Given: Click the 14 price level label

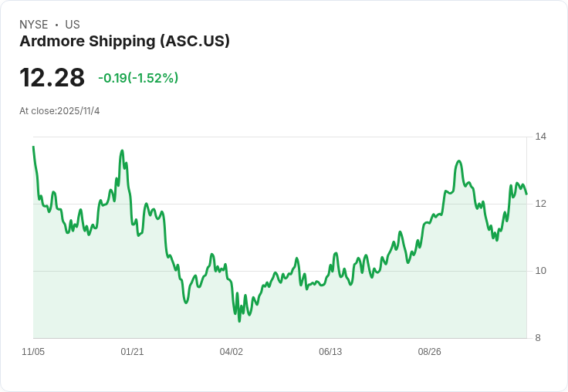Looking at the screenshot, I should click(x=540, y=137).
